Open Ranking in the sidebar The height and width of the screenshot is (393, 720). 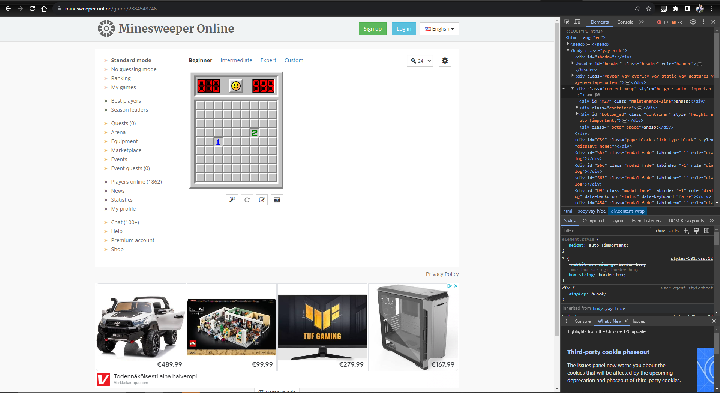[x=121, y=78]
